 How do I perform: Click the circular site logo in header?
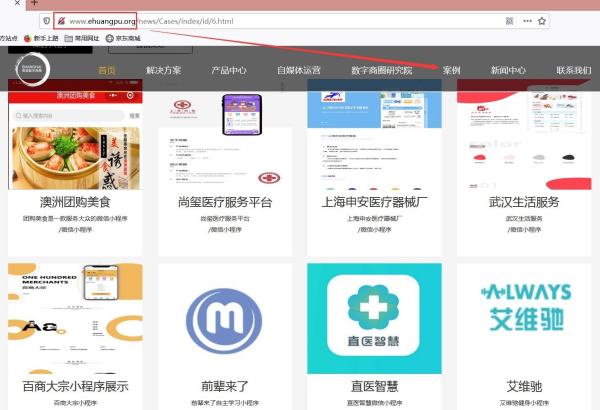pyautogui.click(x=32, y=69)
